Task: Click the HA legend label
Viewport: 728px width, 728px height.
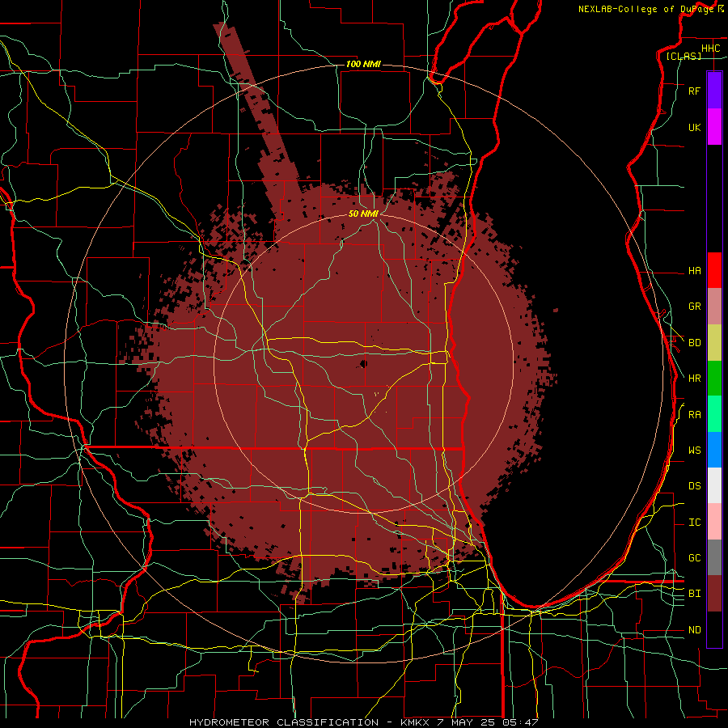Action: click(x=694, y=270)
